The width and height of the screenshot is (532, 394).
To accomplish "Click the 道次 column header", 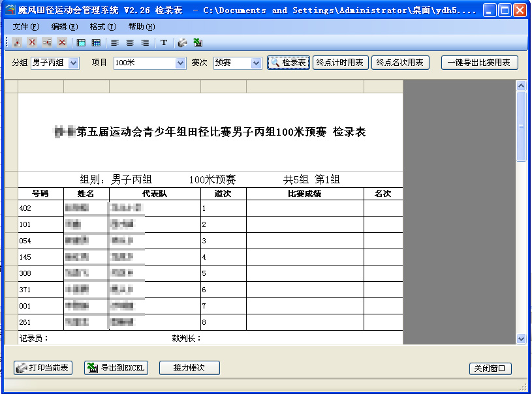I will pos(223,194).
